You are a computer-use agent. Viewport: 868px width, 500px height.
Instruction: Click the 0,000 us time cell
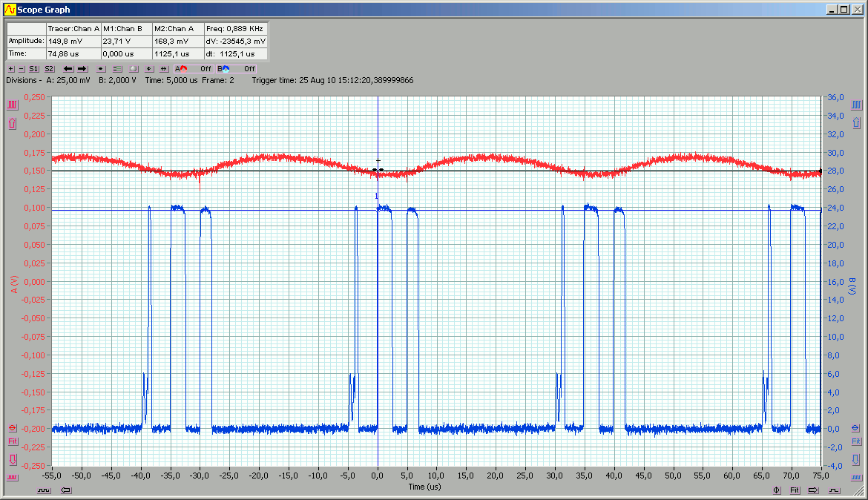(127, 54)
